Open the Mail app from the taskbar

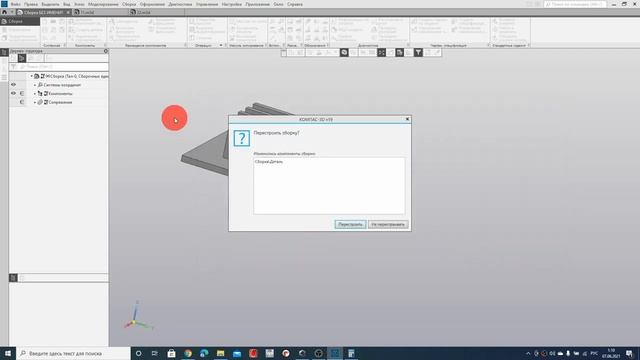pyautogui.click(x=237, y=353)
